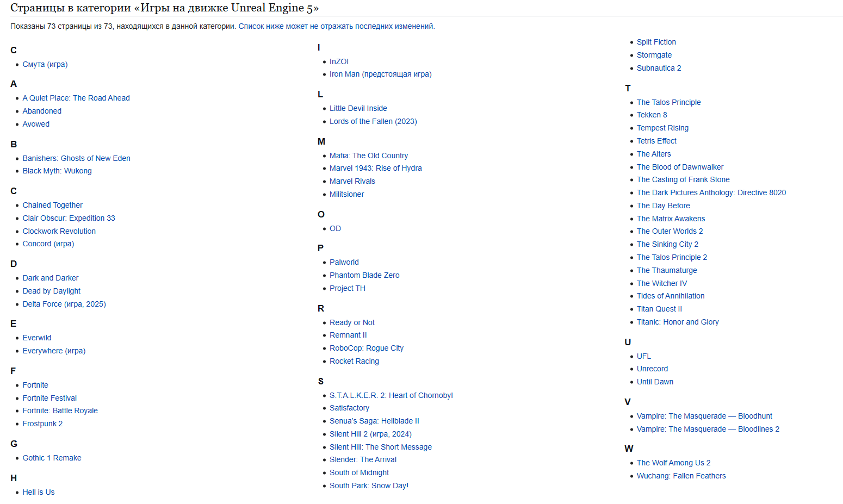Screen dimensions: 843x504
Task: Open the 'Remnant II' page
Action: point(348,335)
